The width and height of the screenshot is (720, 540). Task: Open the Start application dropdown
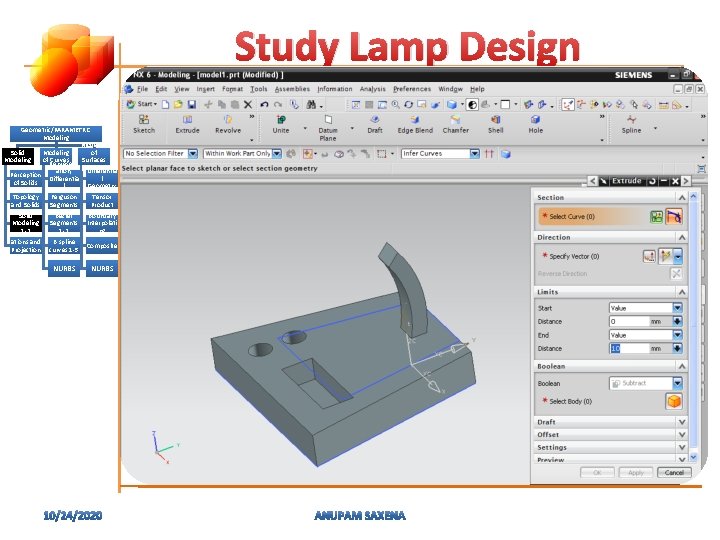pos(141,104)
